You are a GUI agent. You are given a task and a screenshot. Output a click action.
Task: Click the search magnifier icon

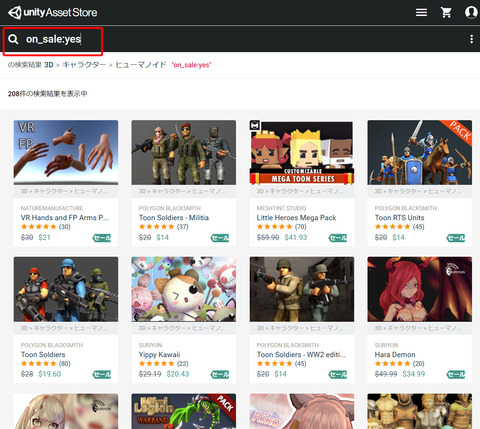(x=13, y=39)
